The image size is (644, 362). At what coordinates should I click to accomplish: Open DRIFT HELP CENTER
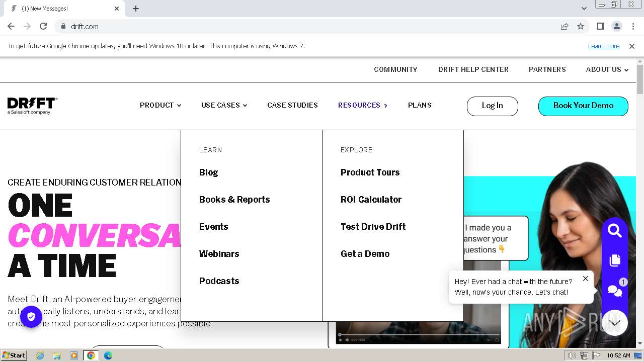pyautogui.click(x=473, y=69)
